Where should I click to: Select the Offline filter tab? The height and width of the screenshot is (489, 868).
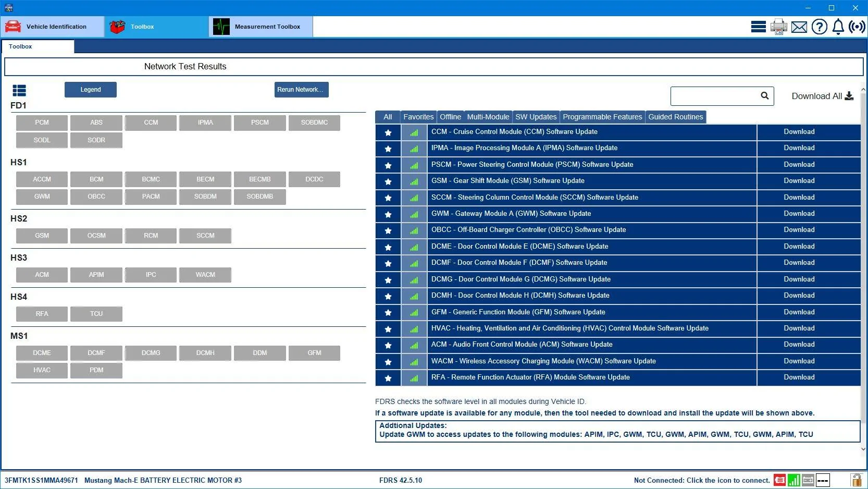[x=450, y=117]
